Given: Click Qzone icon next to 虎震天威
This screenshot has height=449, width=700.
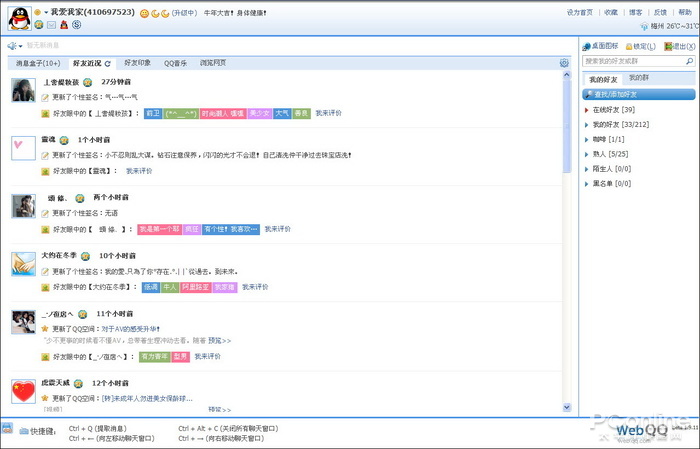Looking at the screenshot, I should coord(79,383).
